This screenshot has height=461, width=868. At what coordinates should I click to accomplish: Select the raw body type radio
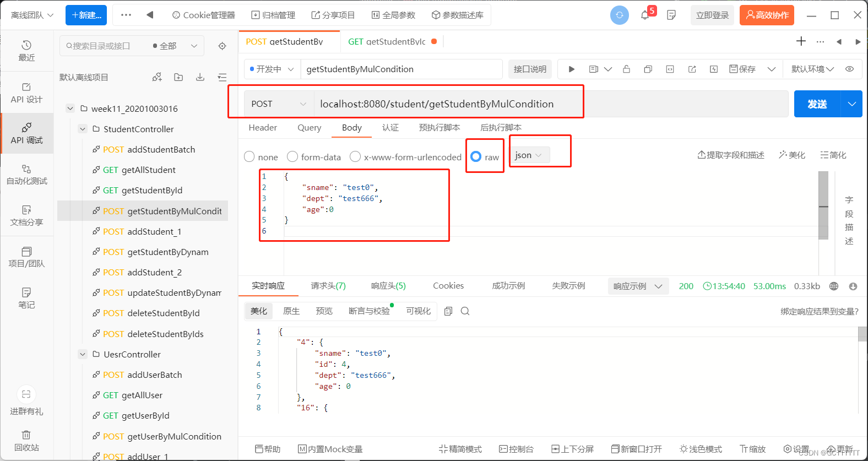pos(476,157)
